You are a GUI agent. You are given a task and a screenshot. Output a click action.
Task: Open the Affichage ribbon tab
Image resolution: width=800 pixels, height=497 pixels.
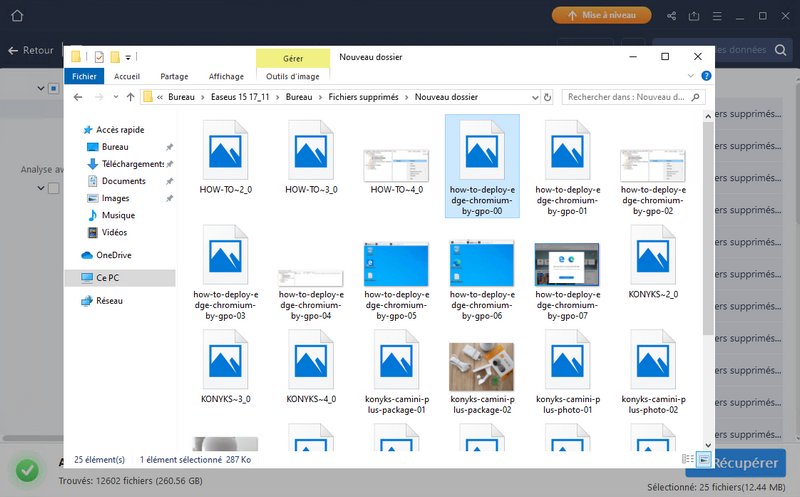[x=226, y=76]
